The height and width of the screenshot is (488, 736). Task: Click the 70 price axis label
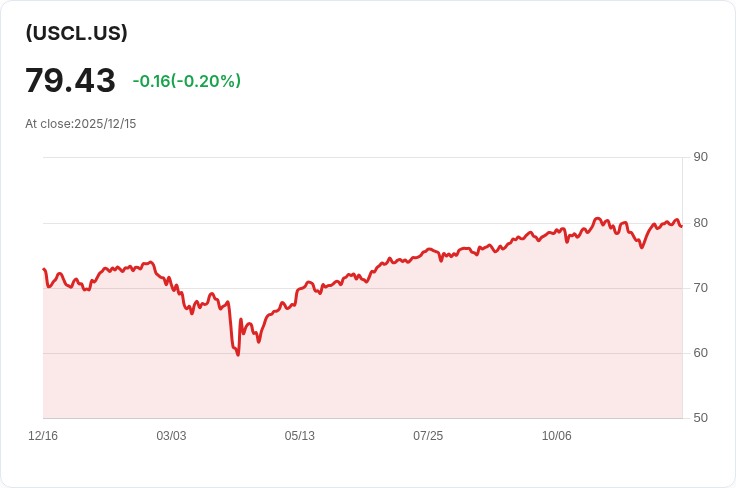coord(700,288)
